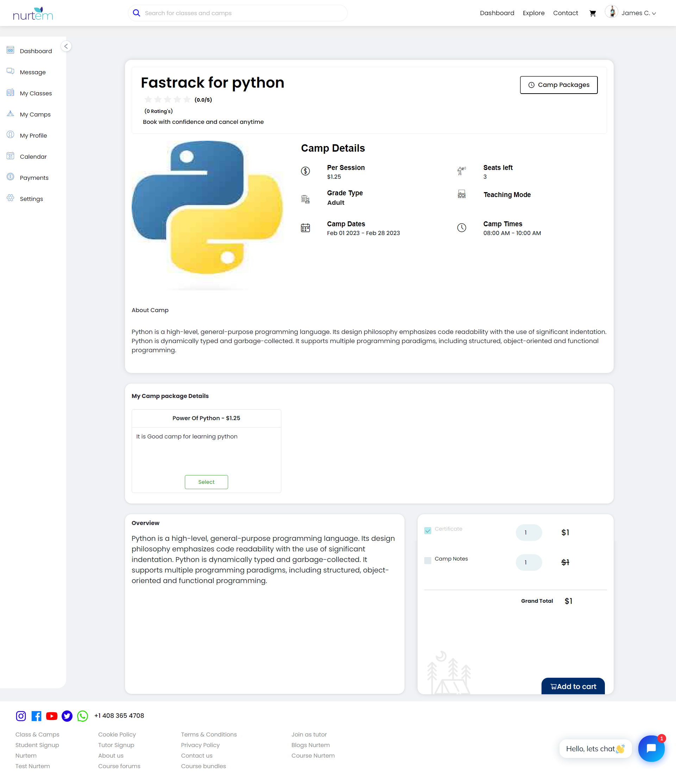
Task: Open the Facebook social icon
Action: pos(36,716)
